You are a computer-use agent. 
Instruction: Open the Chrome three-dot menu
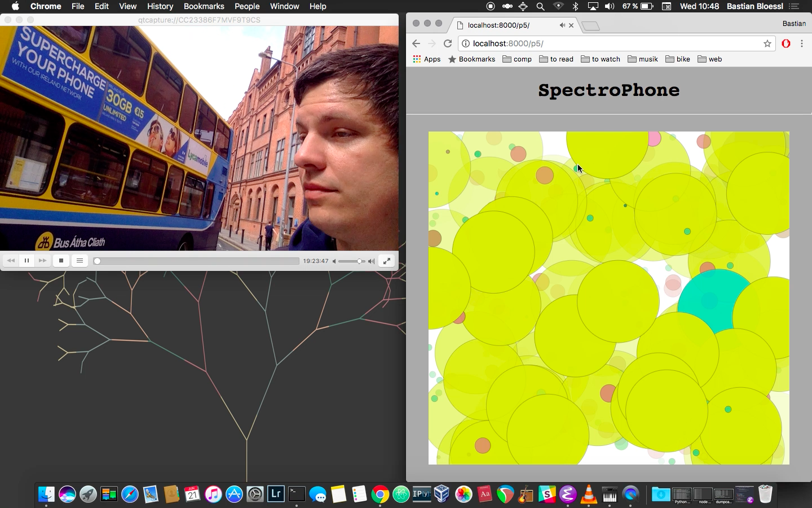pyautogui.click(x=802, y=43)
